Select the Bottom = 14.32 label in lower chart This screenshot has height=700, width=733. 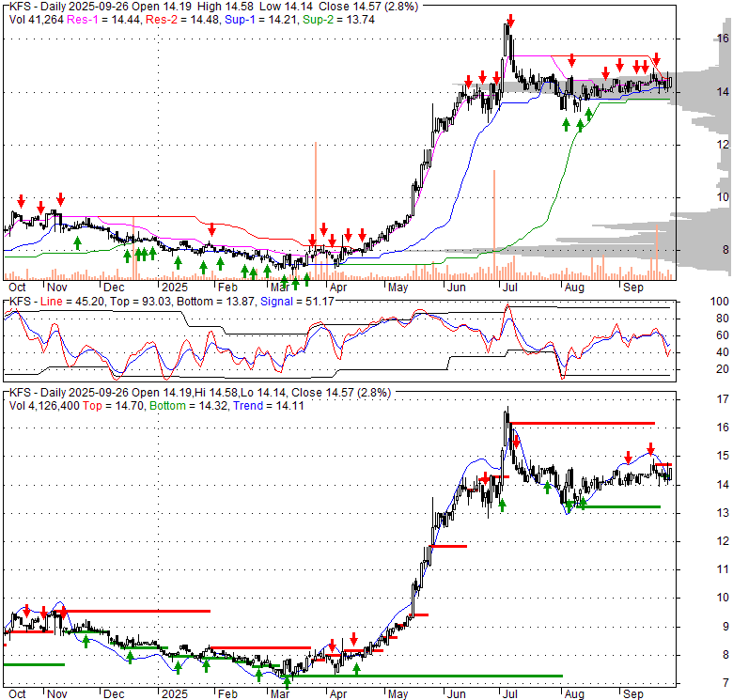coord(188,406)
